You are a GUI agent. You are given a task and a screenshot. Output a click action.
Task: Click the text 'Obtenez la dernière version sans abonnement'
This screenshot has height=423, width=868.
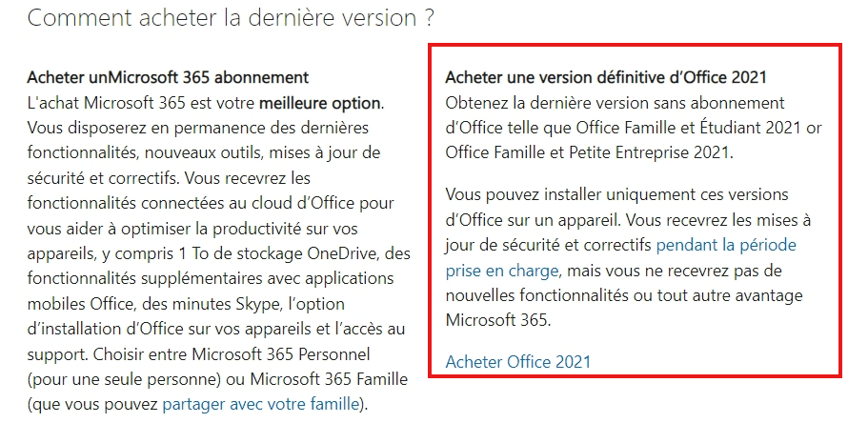[615, 103]
